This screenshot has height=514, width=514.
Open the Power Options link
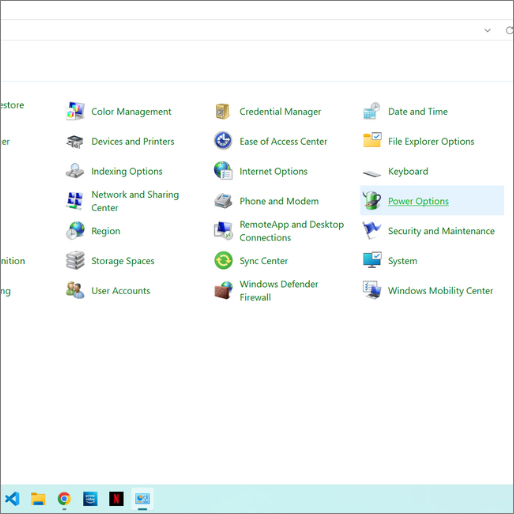[418, 201]
